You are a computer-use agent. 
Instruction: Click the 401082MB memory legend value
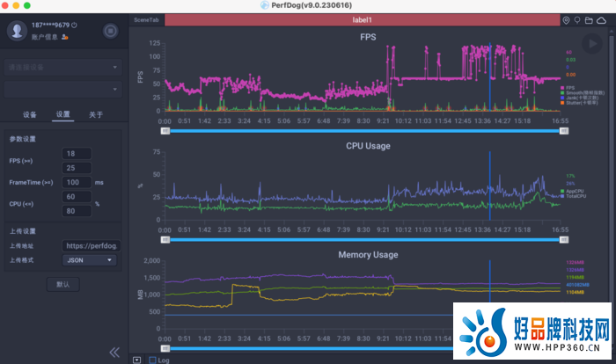pyautogui.click(x=577, y=285)
